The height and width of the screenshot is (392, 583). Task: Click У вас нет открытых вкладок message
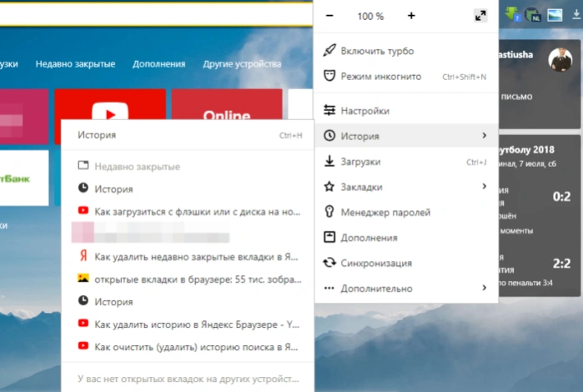tap(188, 379)
